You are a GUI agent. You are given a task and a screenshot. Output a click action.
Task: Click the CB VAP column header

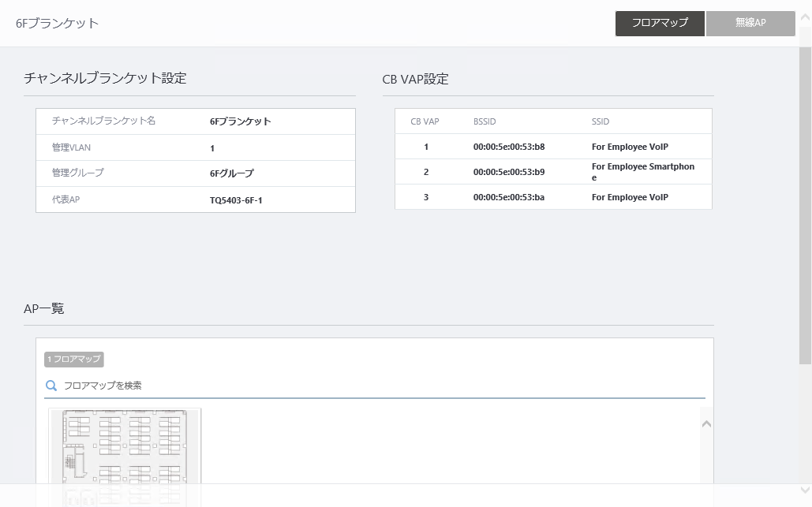pyautogui.click(x=425, y=121)
